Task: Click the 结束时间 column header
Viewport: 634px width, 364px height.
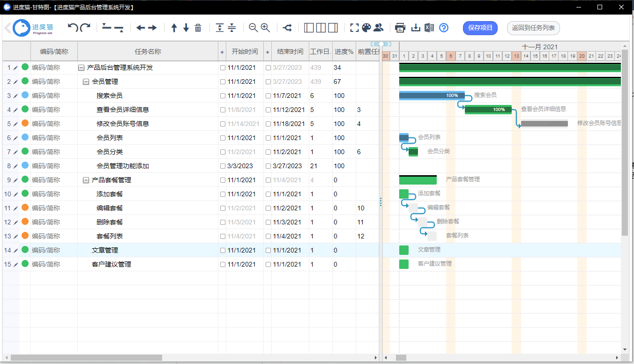Action: pos(290,52)
